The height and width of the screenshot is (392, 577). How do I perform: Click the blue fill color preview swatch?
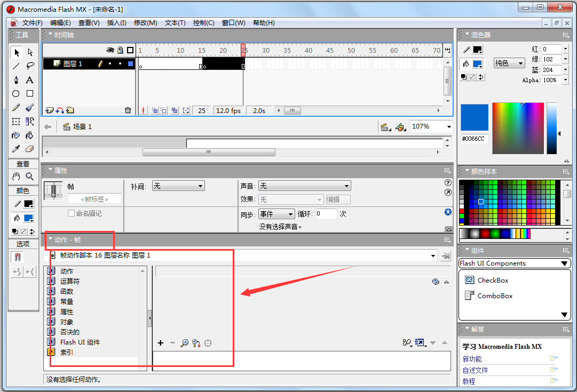pyautogui.click(x=475, y=117)
